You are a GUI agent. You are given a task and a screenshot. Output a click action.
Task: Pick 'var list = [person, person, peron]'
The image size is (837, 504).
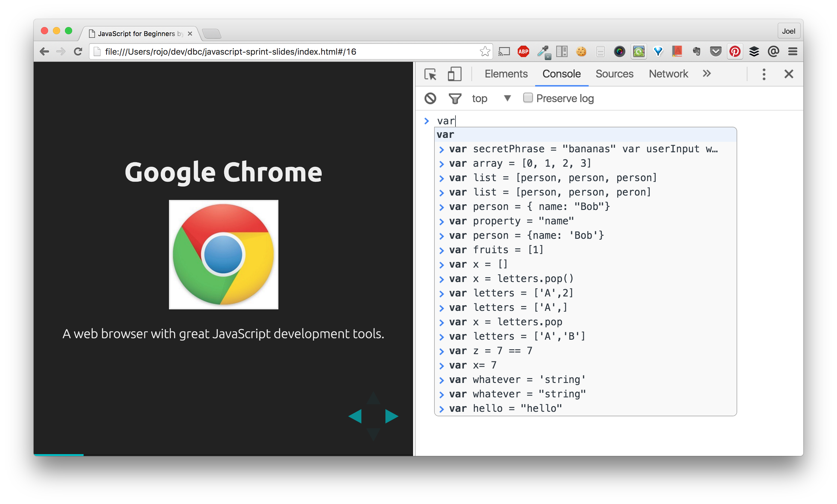pyautogui.click(x=586, y=193)
